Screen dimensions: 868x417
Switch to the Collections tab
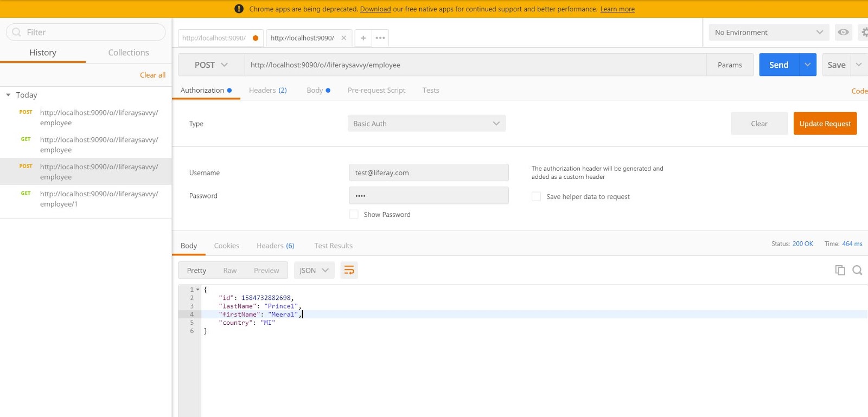(x=129, y=53)
